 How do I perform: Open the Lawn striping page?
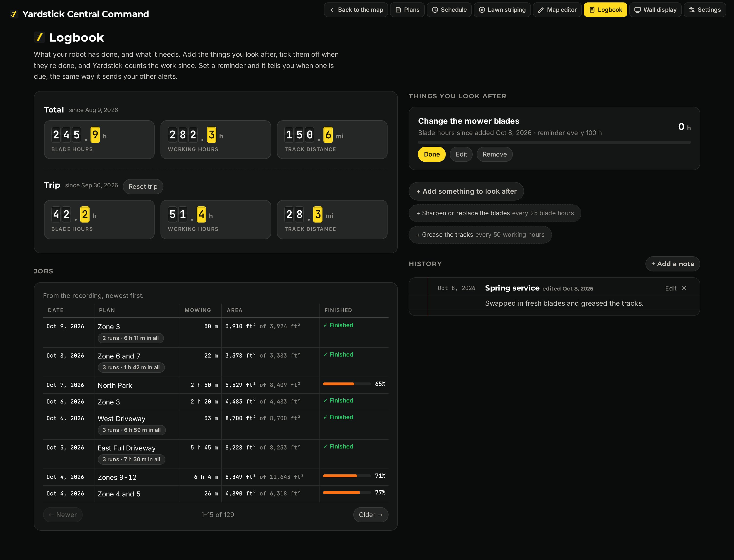tap(502, 10)
